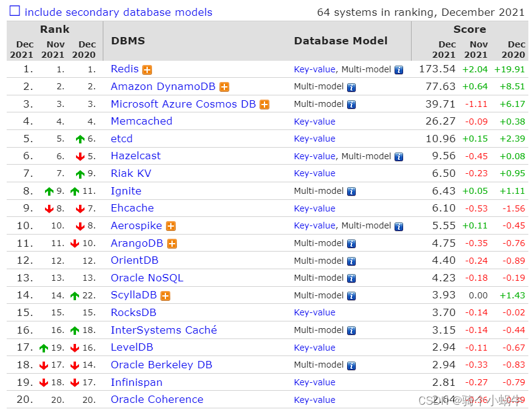Viewport: 532px width, 412px height.
Task: Click the Database Model column header
Action: click(x=340, y=41)
